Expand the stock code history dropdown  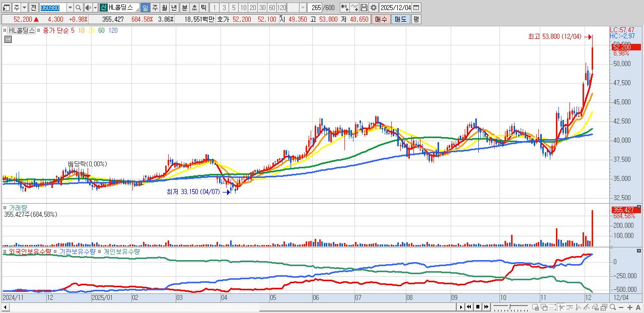coord(70,8)
